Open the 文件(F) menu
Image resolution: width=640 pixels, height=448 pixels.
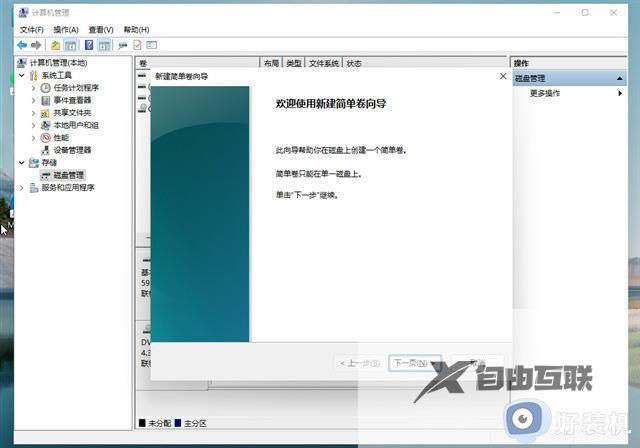31,30
